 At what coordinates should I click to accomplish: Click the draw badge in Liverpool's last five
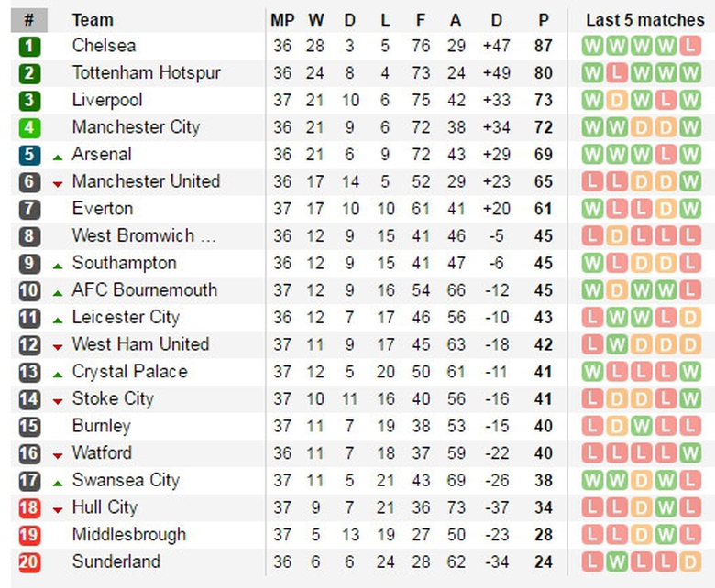617,100
